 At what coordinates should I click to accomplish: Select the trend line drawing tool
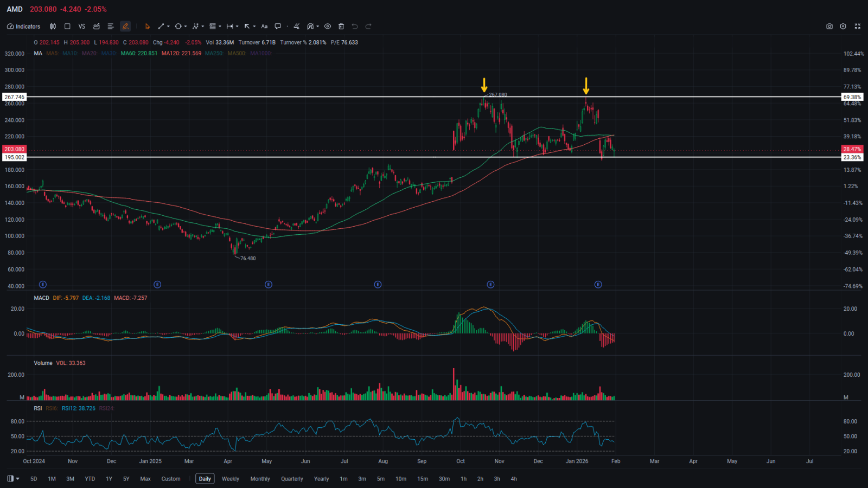[161, 26]
